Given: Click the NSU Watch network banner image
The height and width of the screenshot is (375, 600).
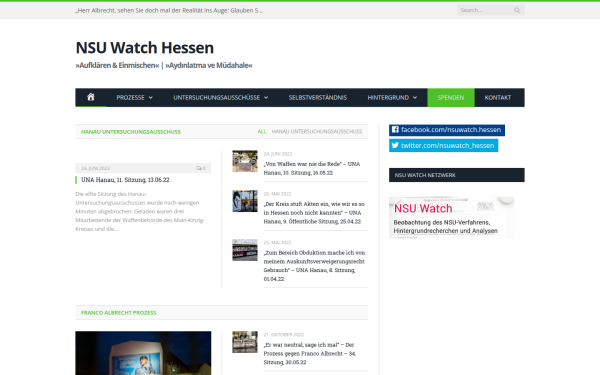Looking at the screenshot, I should point(452,218).
